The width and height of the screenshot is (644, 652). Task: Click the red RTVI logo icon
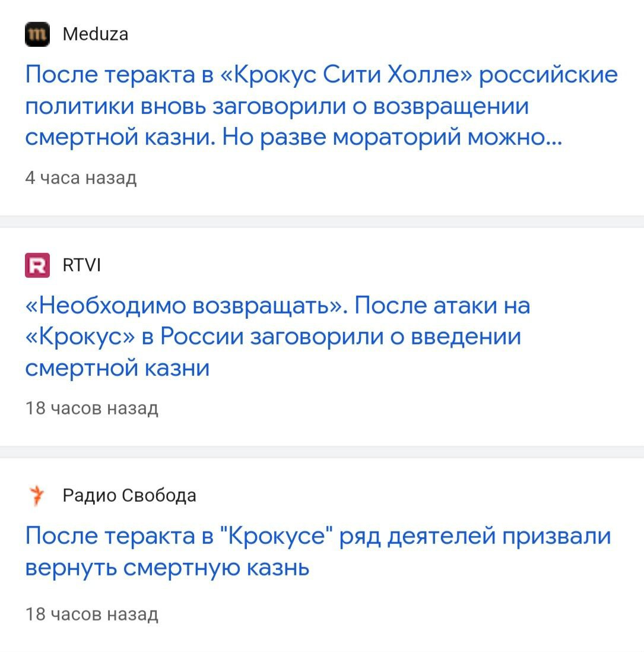coord(37,265)
